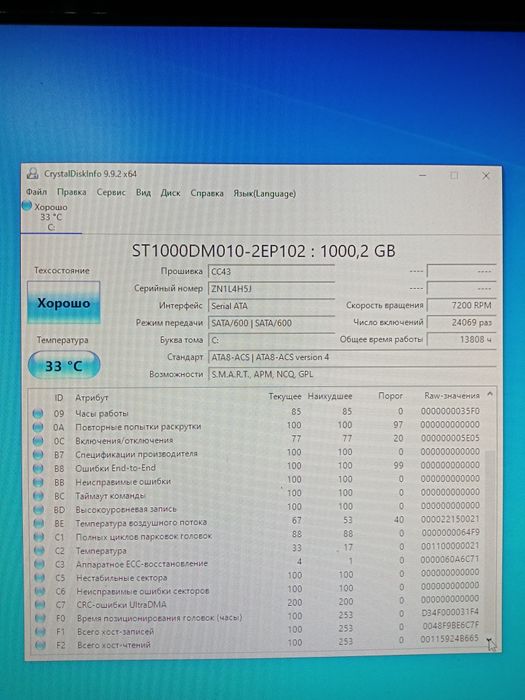Click status icon of Ошибки End-to-End row

point(38,469)
